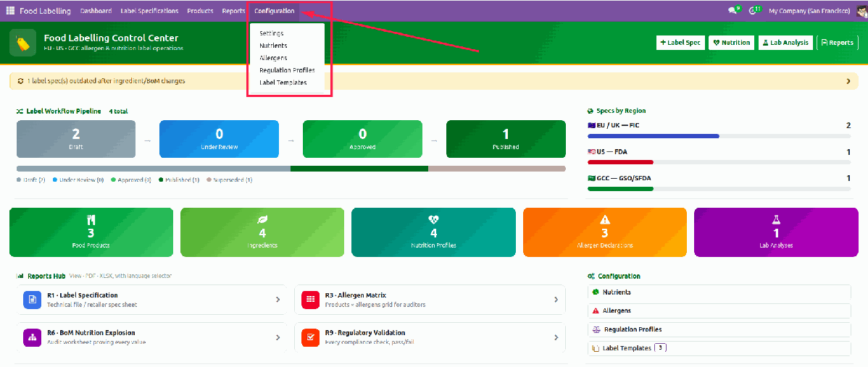868x367 pixels.
Task: Click the Lab Analyses flask icon
Action: 776,219
